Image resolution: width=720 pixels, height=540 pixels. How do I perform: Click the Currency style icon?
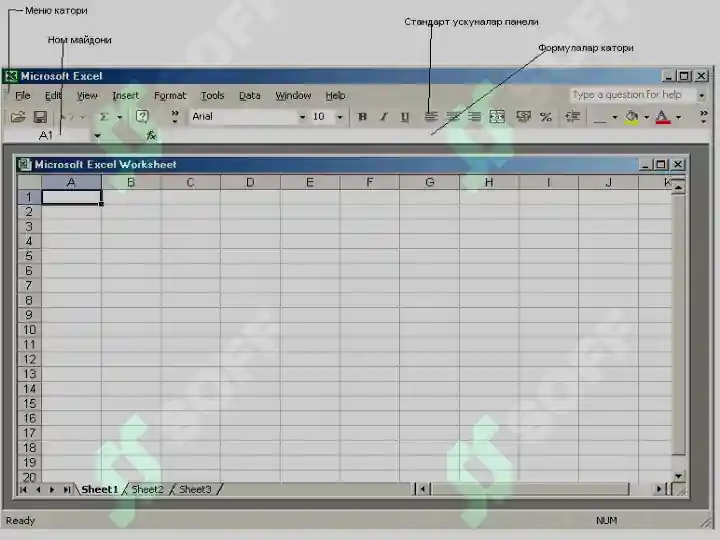coord(523,117)
